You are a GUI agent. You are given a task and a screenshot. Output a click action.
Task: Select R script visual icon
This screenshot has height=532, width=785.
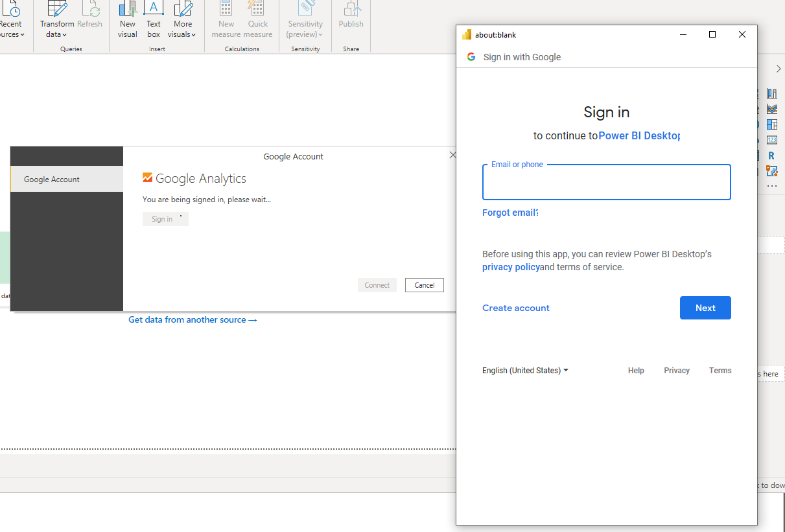point(771,156)
